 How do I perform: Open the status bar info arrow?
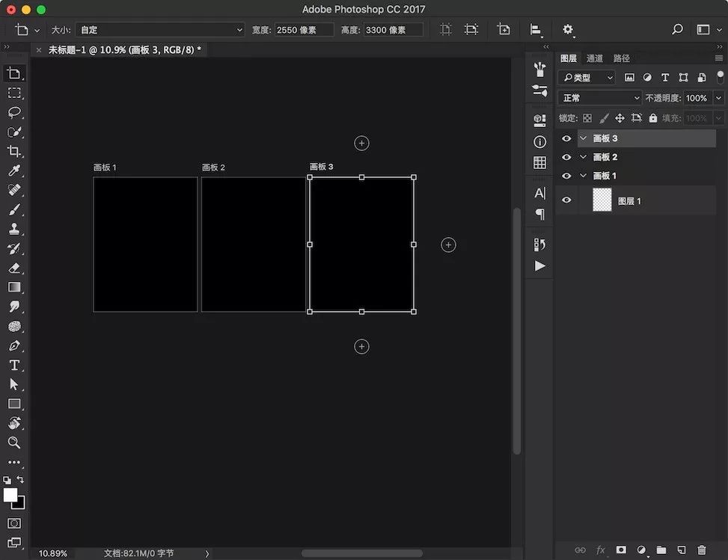coord(207,553)
